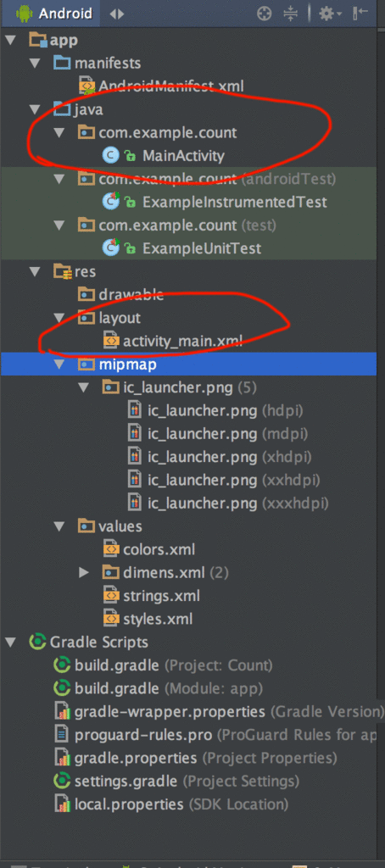
Task: Open AndroidManifest.xml file
Action: (171, 86)
